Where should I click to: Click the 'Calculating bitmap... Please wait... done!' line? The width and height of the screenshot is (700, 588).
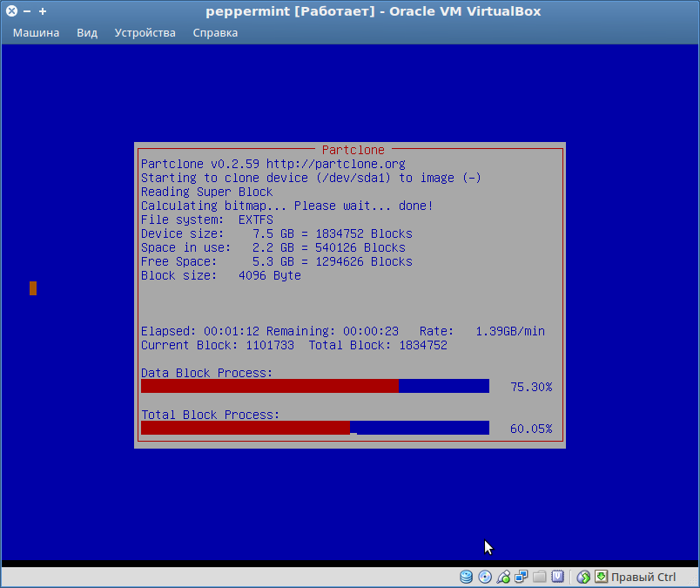coord(287,206)
